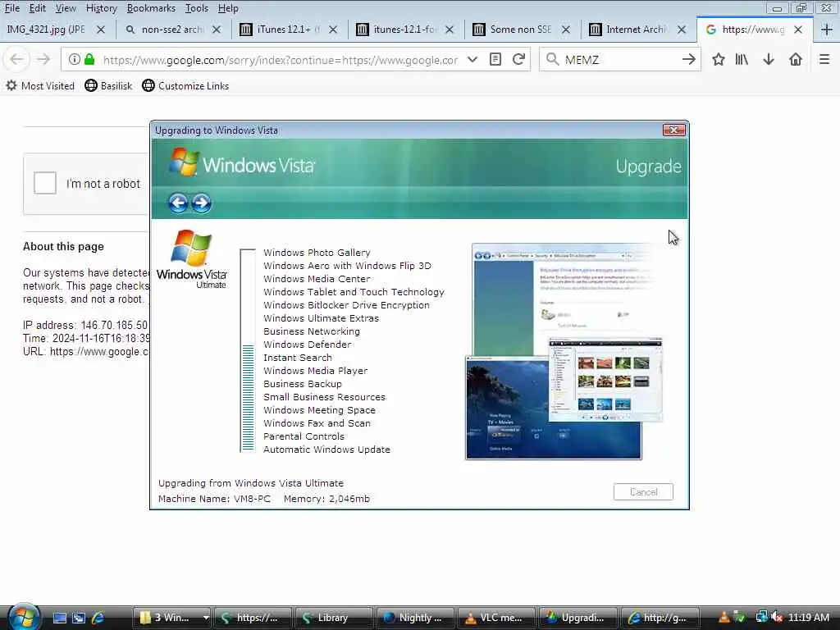Click the VLC cone tray icon
Viewport: 840px width, 630px height.
click(724, 618)
